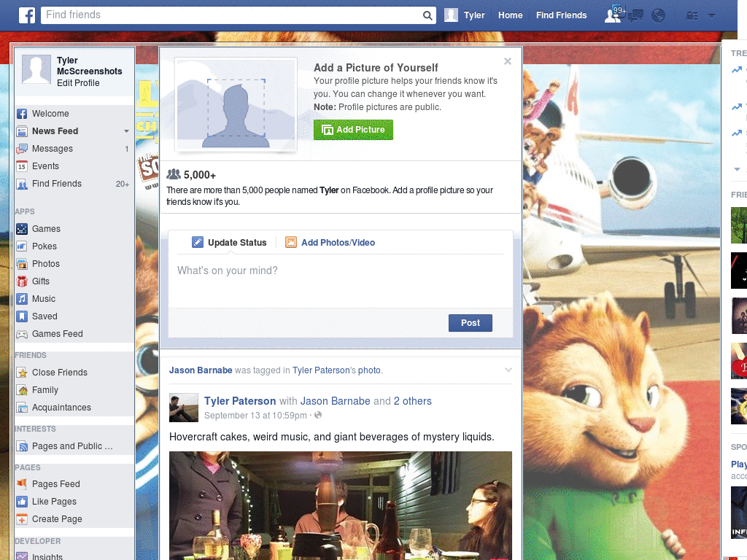
Task: Open Pages and Public feed icon
Action: [22, 447]
